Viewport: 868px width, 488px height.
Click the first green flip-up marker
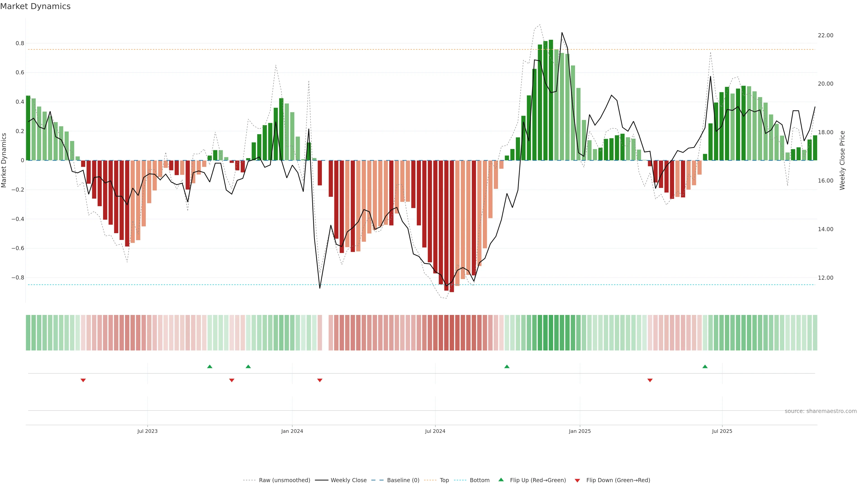(x=210, y=366)
